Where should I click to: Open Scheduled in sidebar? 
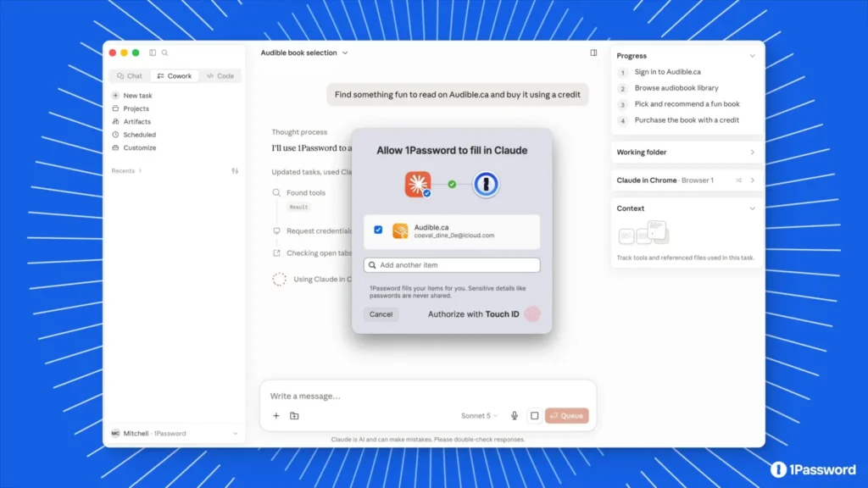click(x=134, y=135)
